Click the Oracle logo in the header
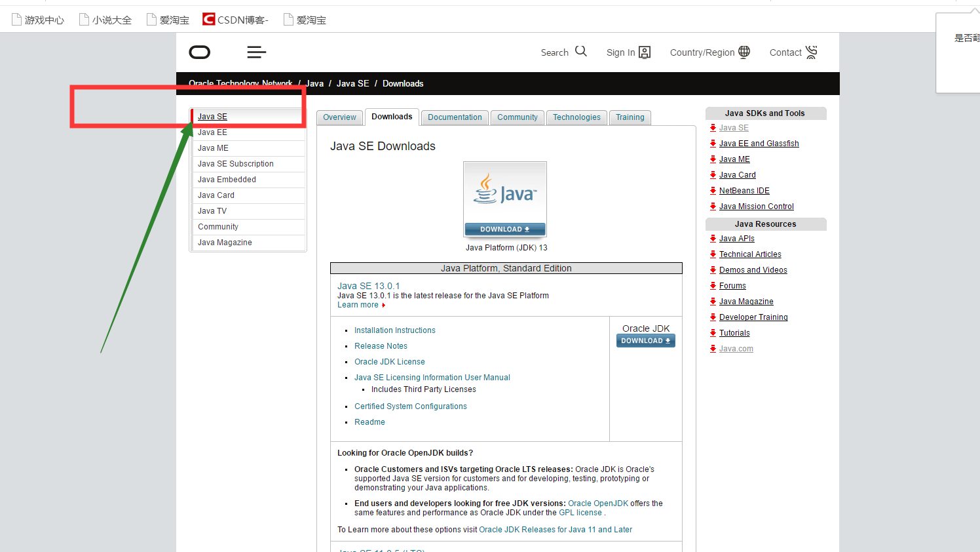 tap(199, 52)
